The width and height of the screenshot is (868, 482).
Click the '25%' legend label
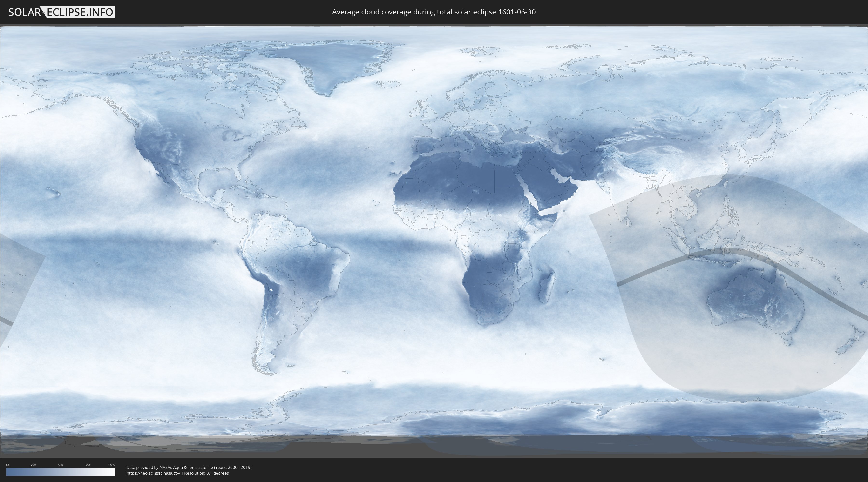coord(33,465)
